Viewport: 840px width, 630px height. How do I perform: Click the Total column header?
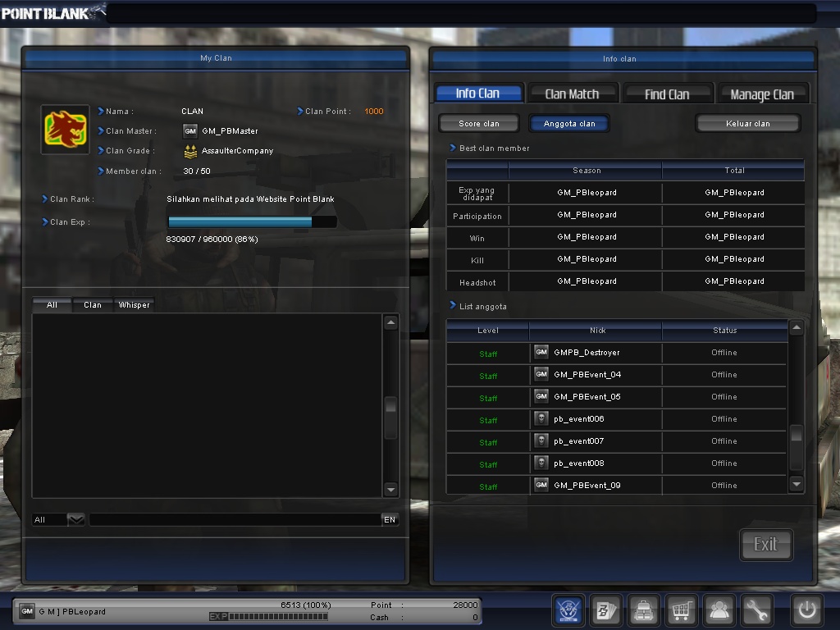point(734,171)
